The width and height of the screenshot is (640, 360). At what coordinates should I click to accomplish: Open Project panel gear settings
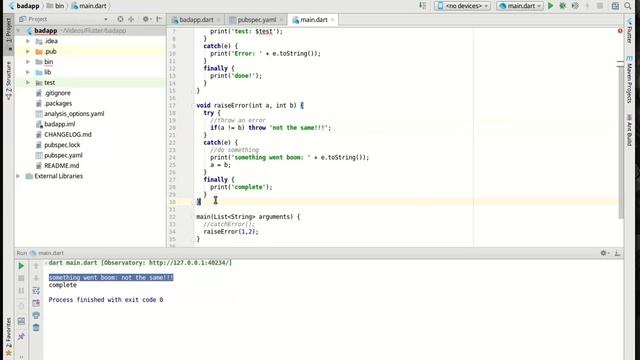[146, 19]
